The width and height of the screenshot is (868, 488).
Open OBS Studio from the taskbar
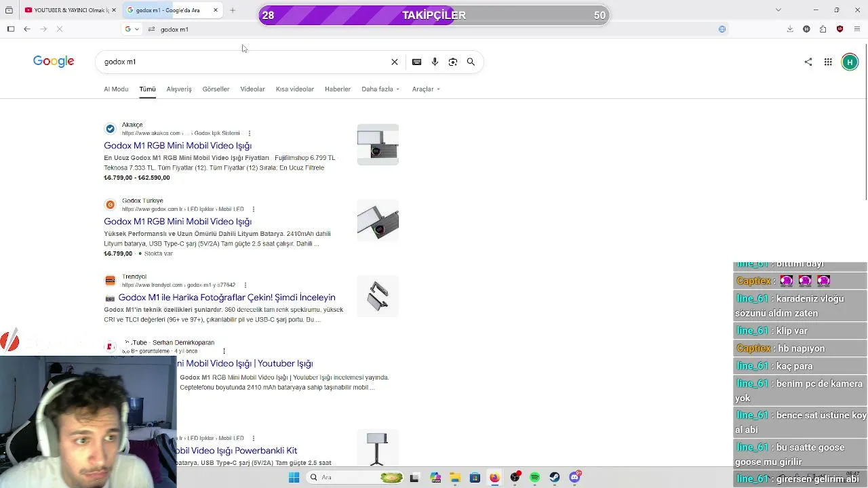point(515,477)
